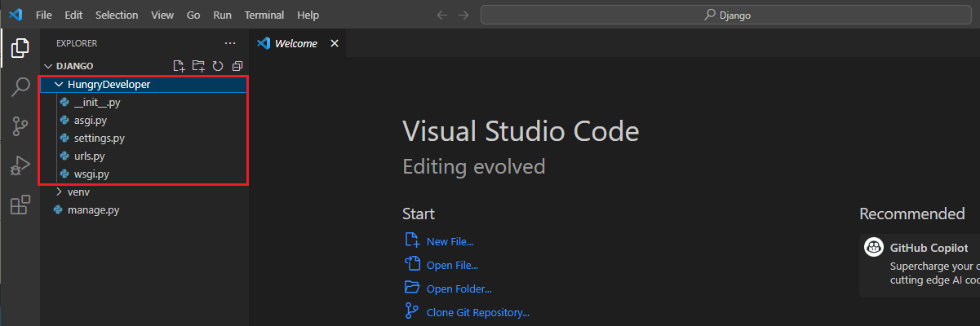The image size is (980, 326).
Task: Open the Run menu
Action: coord(222,15)
